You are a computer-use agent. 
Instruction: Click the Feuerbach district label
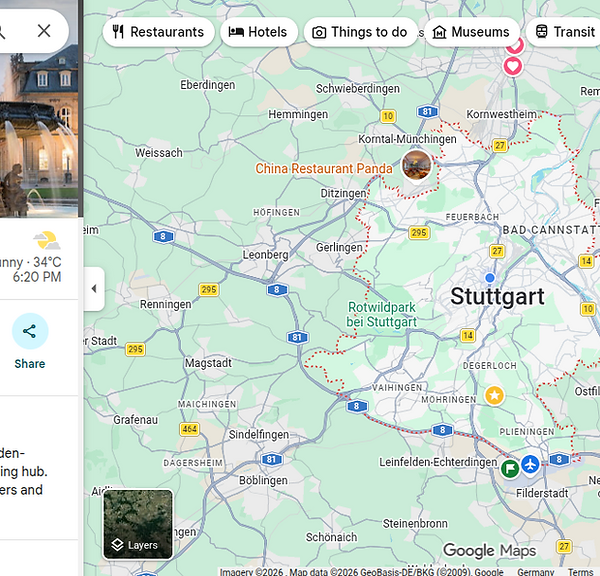472,217
